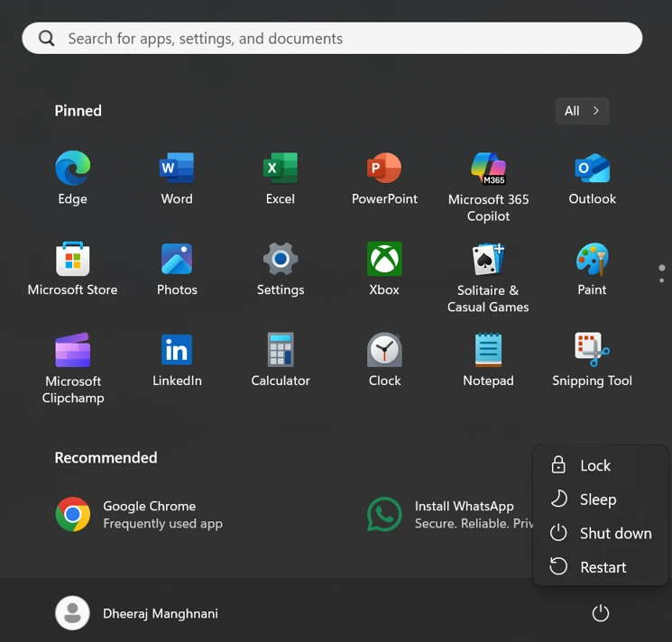Expand All apps list with chevron
672x642 pixels.
coord(582,111)
